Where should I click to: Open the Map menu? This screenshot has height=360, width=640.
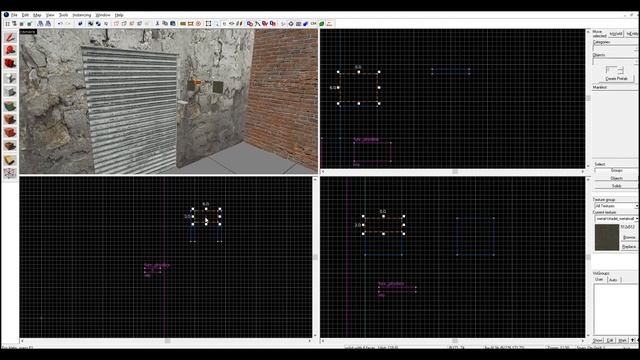(37, 15)
